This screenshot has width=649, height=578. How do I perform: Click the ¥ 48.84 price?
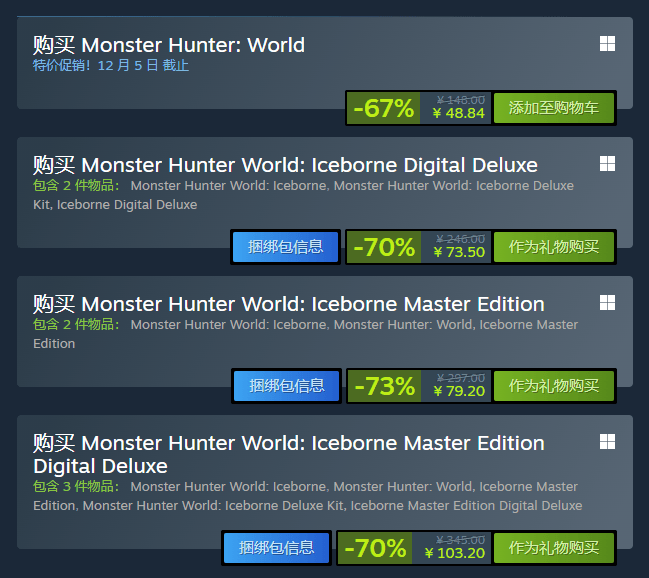pyautogui.click(x=459, y=113)
